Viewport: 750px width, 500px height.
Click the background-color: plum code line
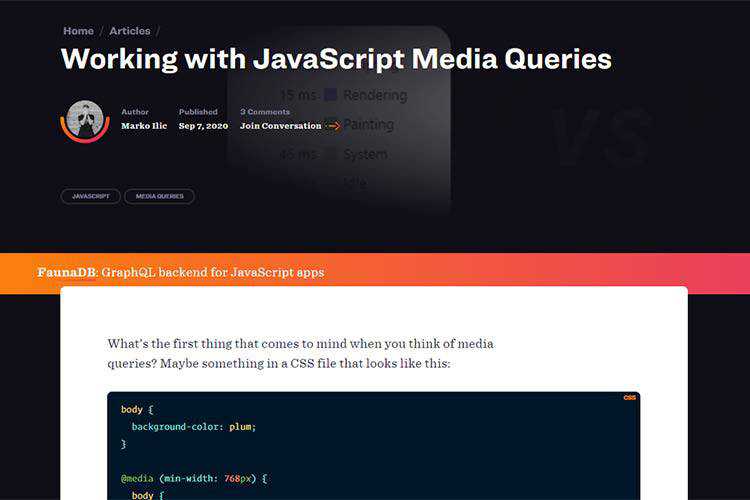194,427
